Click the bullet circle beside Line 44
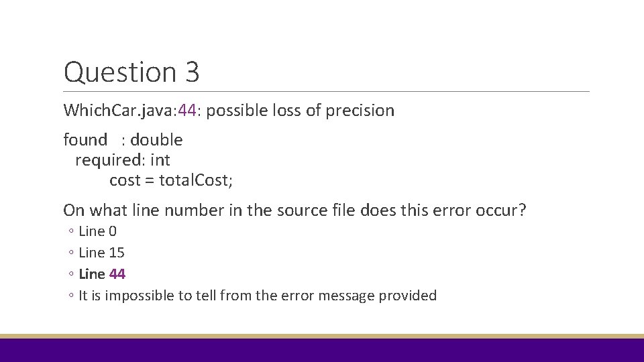This screenshot has height=362, width=644. 71,274
